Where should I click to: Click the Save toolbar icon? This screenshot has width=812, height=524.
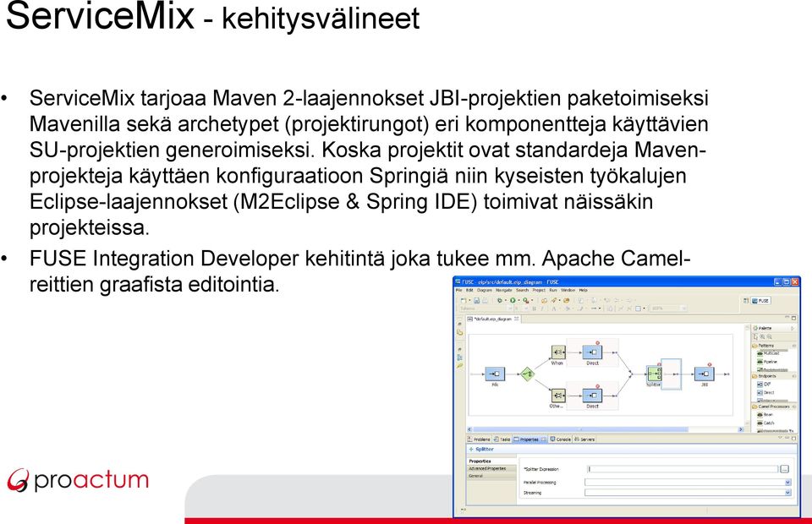(476, 300)
